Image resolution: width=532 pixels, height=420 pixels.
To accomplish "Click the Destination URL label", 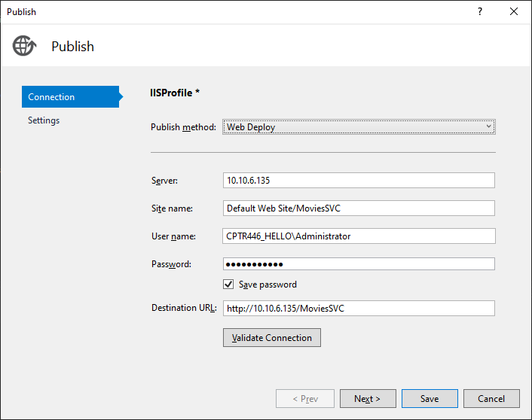I will click(184, 308).
